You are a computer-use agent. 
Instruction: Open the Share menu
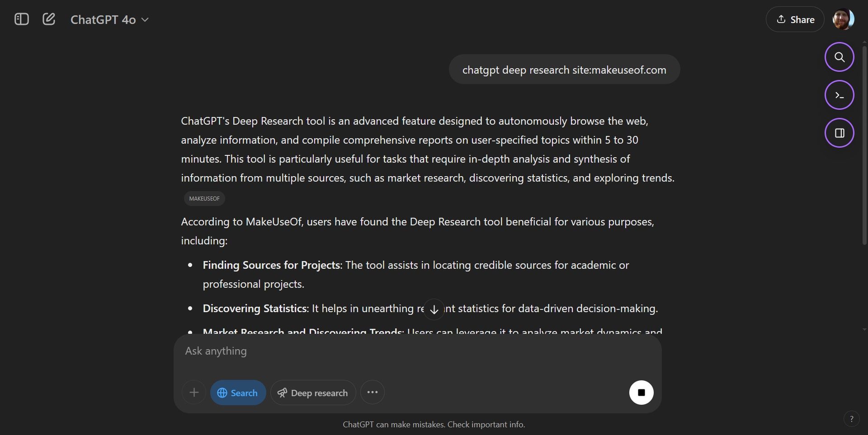point(795,19)
